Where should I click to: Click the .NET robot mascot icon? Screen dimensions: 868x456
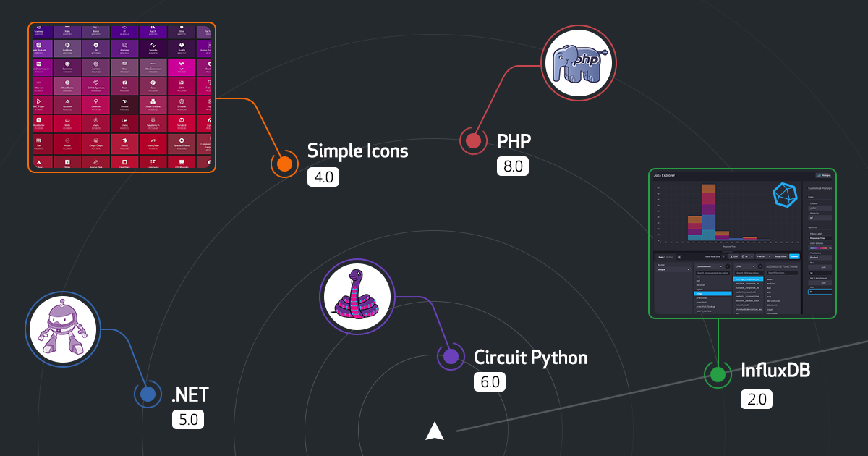[62, 329]
